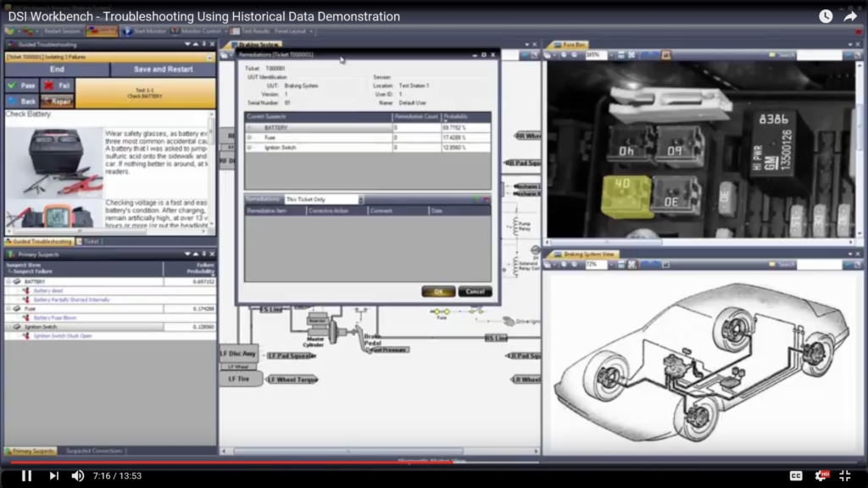868x488 pixels.
Task: Click the Fuse Box Search field
Action: coord(820,55)
